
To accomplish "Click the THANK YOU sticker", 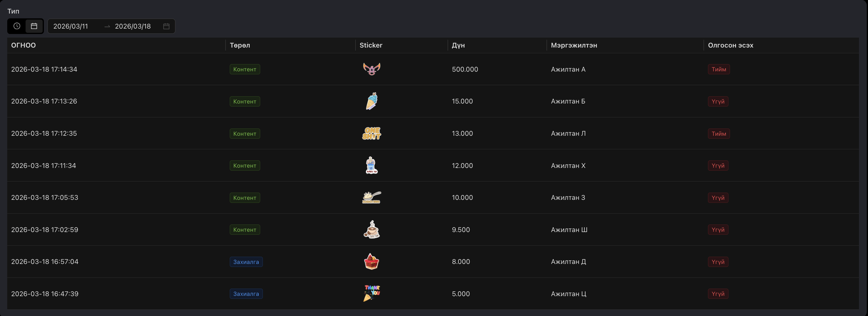I will 371,293.
